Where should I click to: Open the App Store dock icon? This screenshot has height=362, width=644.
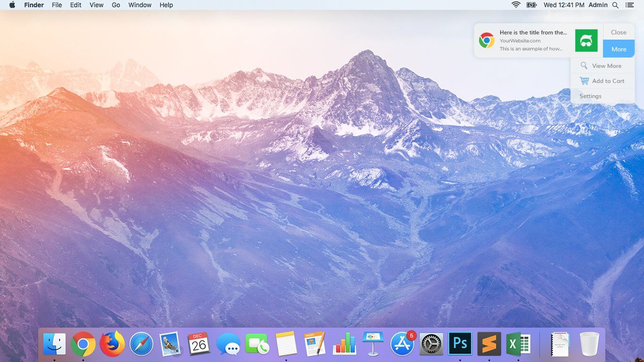[402, 344]
